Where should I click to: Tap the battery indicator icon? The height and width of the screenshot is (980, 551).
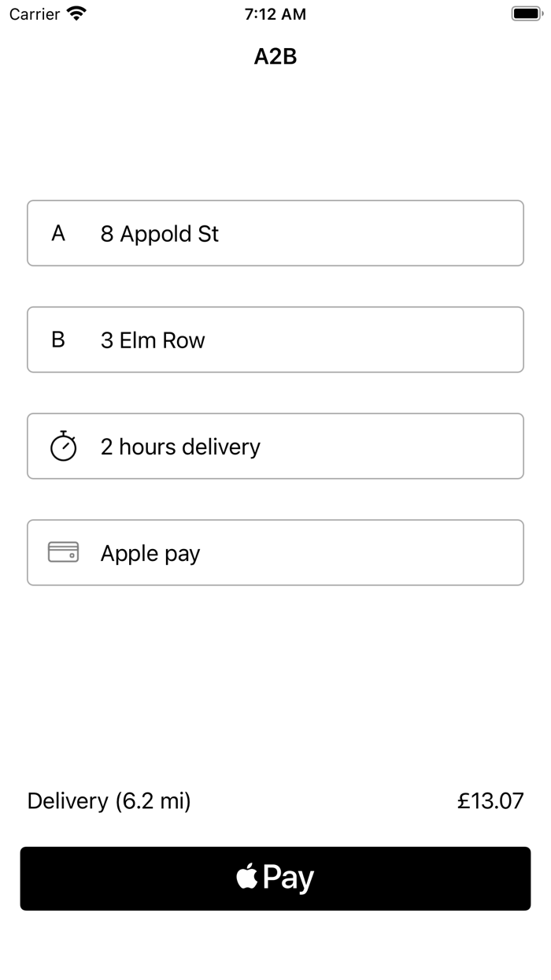[527, 13]
